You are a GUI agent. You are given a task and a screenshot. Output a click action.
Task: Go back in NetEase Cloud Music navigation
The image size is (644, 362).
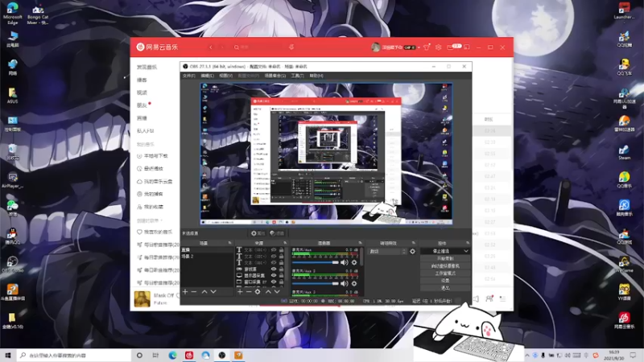pyautogui.click(x=211, y=47)
